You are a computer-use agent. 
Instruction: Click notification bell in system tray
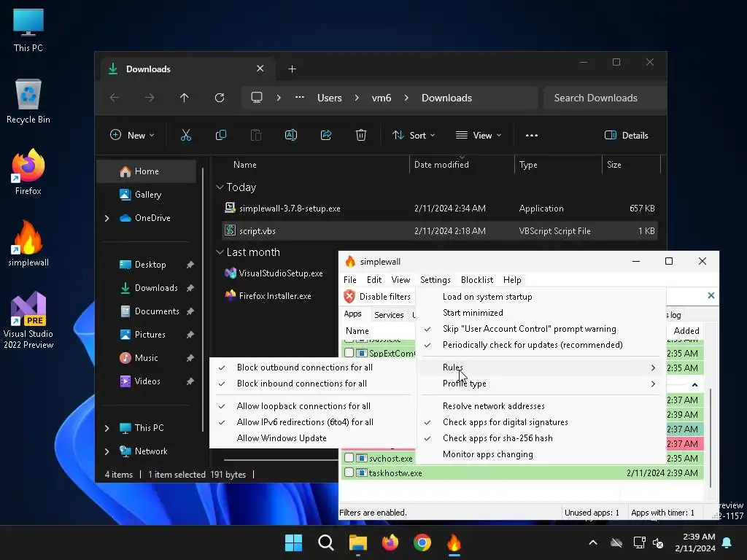tap(727, 542)
